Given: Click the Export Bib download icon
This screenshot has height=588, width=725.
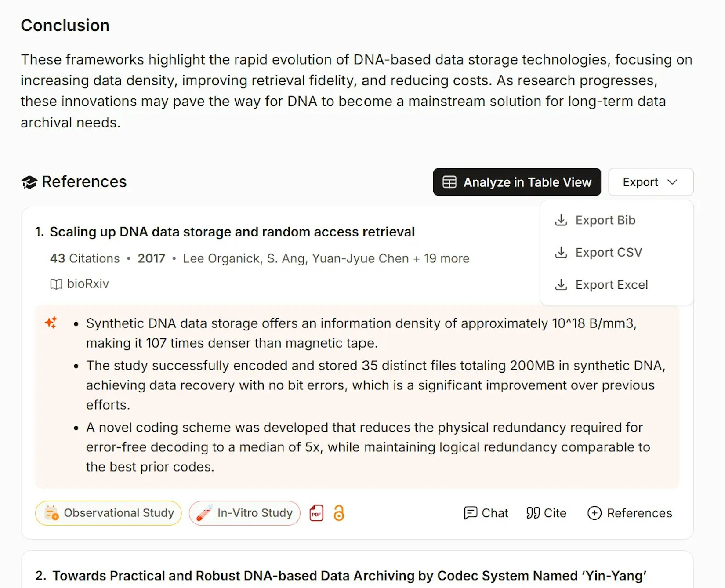Looking at the screenshot, I should 561,220.
